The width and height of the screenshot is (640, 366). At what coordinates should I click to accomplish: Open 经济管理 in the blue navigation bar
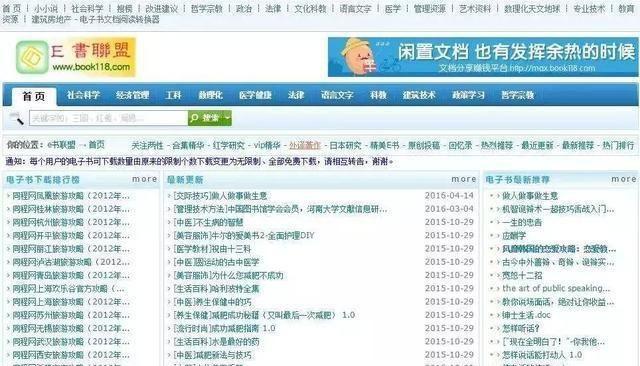coord(132,95)
